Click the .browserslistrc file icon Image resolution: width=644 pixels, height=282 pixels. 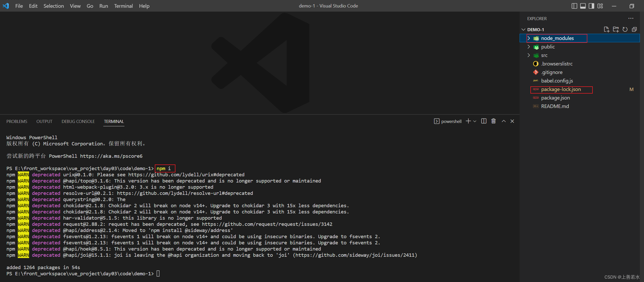(536, 64)
